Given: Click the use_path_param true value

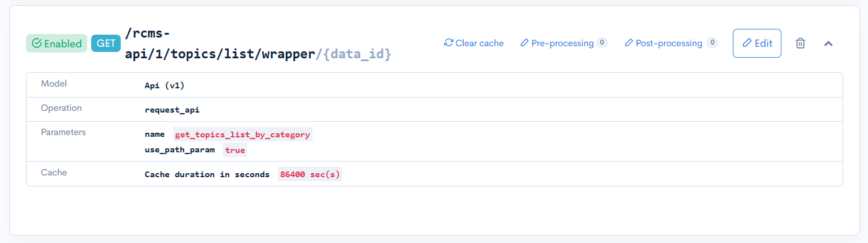Looking at the screenshot, I should point(235,150).
